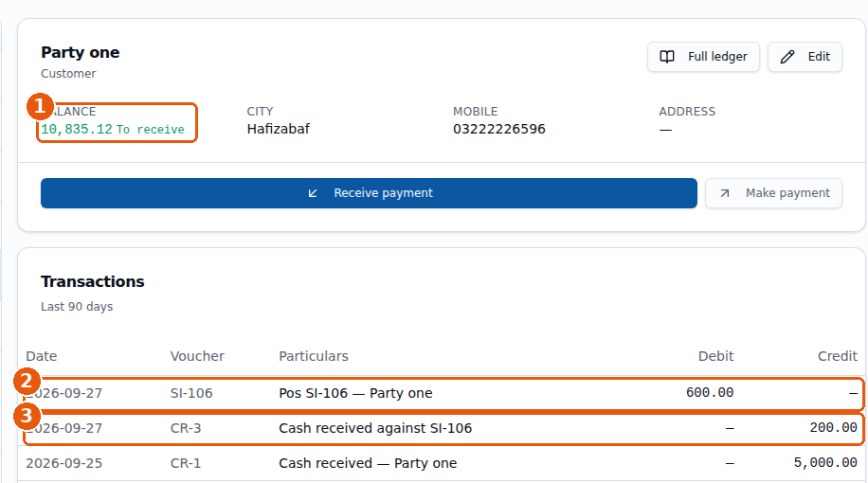Screen dimensions: 868x483
Task: Open voucher SI-106
Action: 191,393
